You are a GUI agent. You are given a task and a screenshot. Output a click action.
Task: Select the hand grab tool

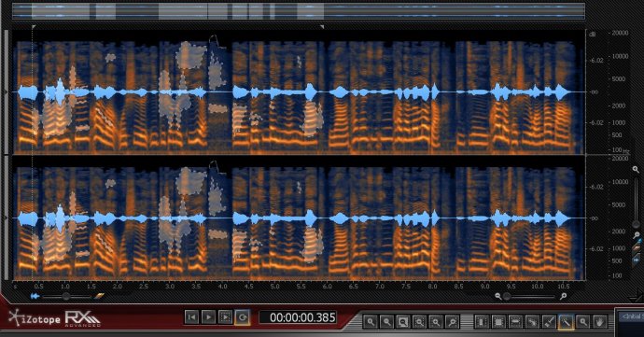click(599, 322)
